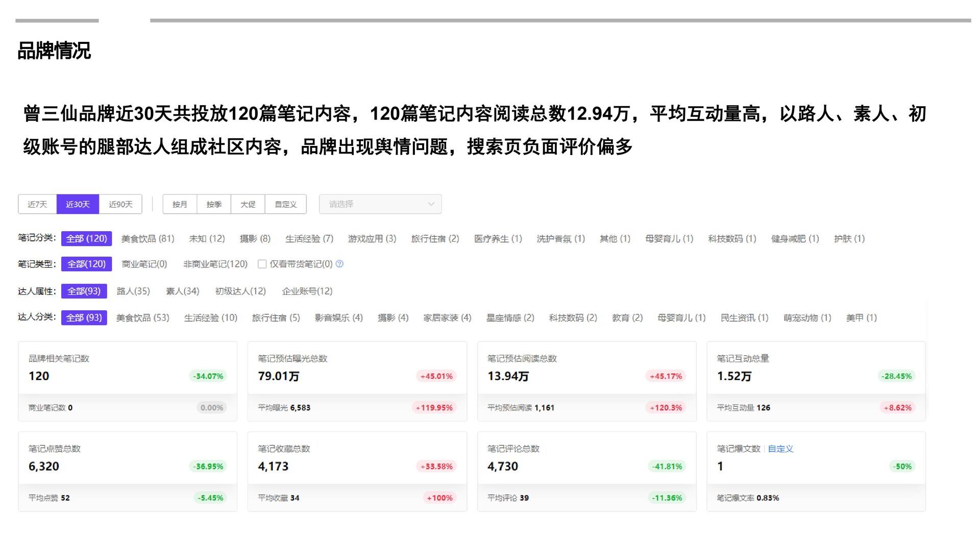This screenshot has height=551, width=980.
Task: Filter note category by 其他 (1)
Action: click(615, 239)
